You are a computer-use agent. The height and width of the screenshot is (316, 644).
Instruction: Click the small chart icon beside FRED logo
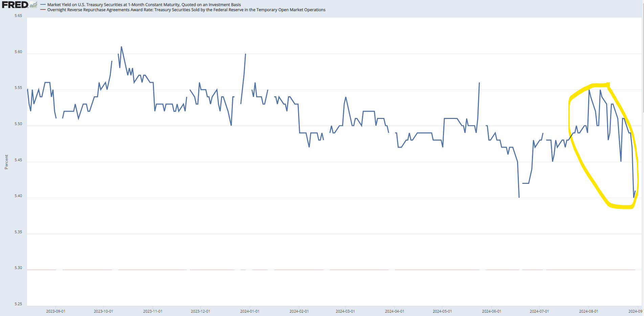tap(34, 5)
